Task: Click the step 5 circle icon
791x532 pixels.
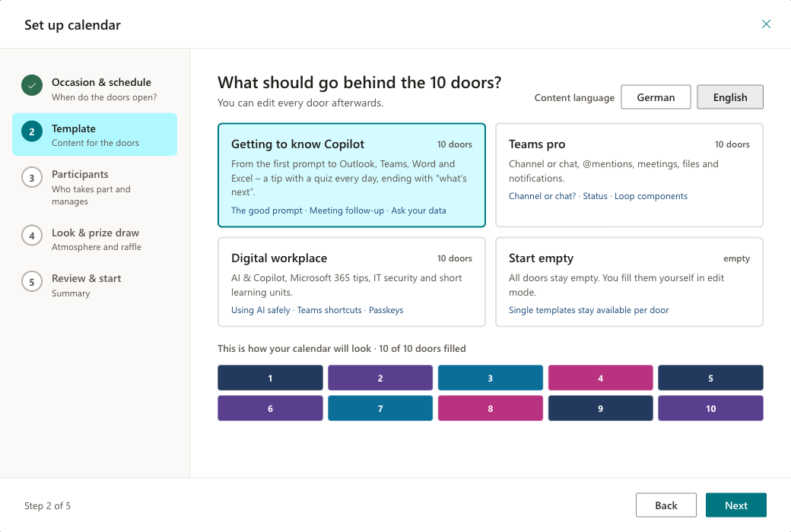Action: tap(32, 281)
